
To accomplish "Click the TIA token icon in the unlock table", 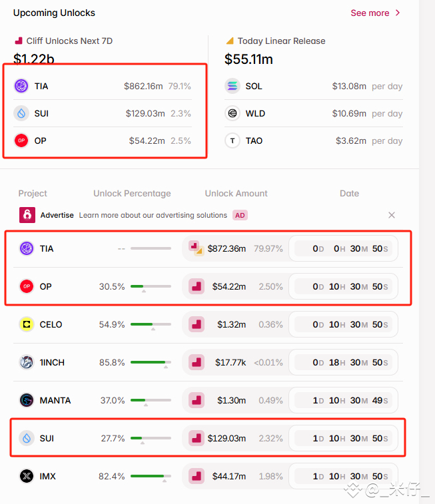I will (x=27, y=248).
